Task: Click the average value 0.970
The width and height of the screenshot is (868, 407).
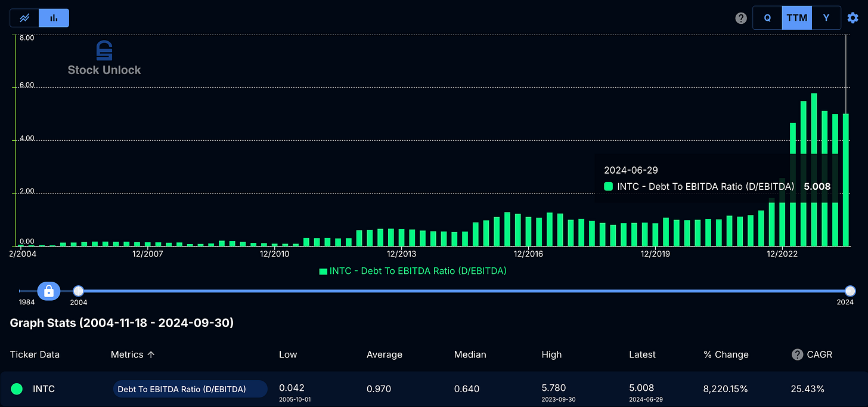Action: point(379,389)
